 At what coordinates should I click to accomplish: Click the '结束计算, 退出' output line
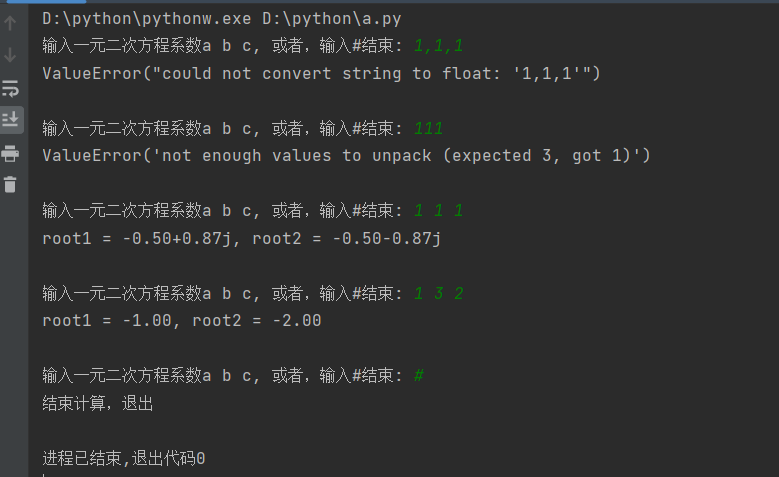[x=97, y=403]
